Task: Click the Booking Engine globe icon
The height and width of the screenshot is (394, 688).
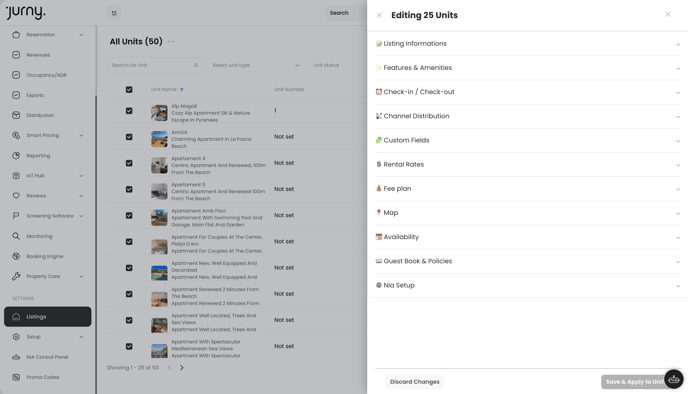Action: 16,256
